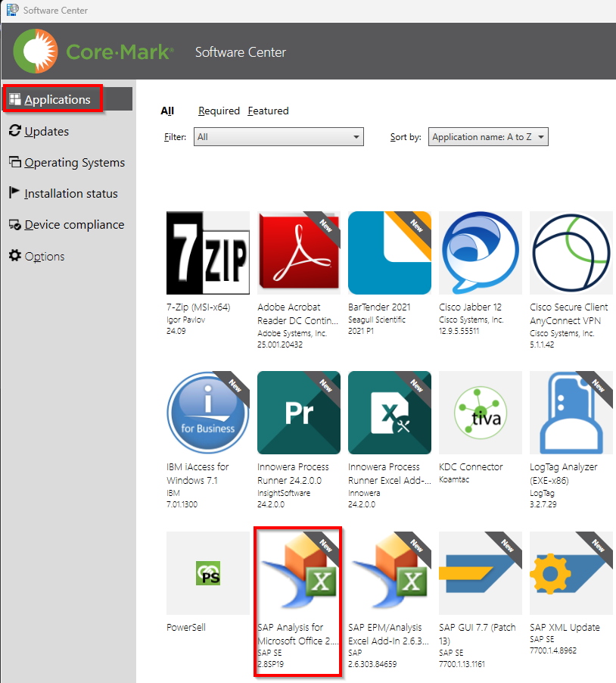Click the Operating Systems windows icon

15,162
